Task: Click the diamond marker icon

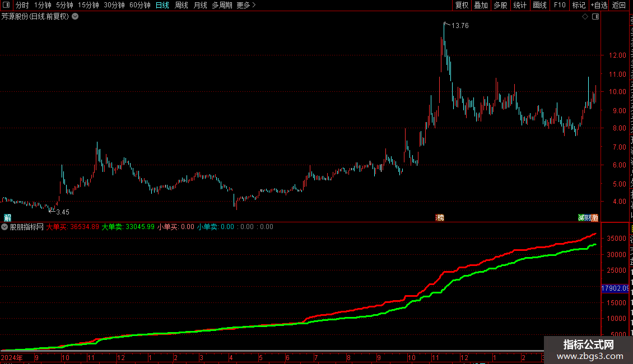Action: tap(585, 17)
